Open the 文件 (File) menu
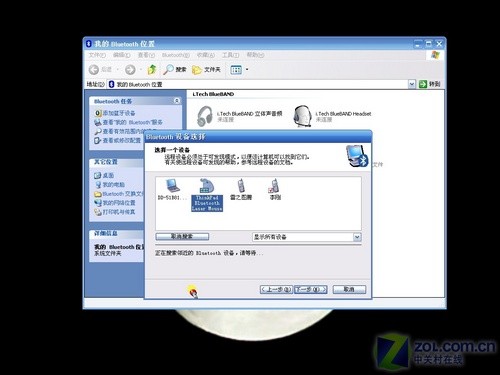Screen dimensions: 500x375 97,55
